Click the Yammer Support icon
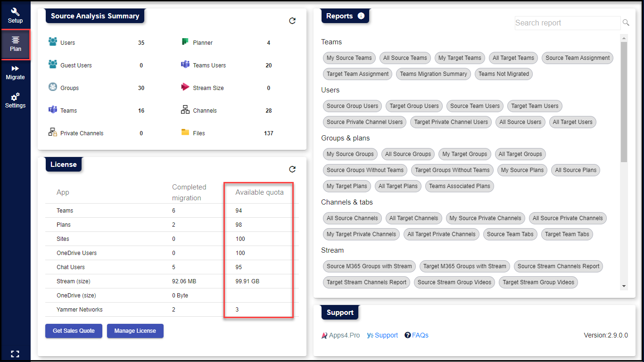 tap(370, 336)
